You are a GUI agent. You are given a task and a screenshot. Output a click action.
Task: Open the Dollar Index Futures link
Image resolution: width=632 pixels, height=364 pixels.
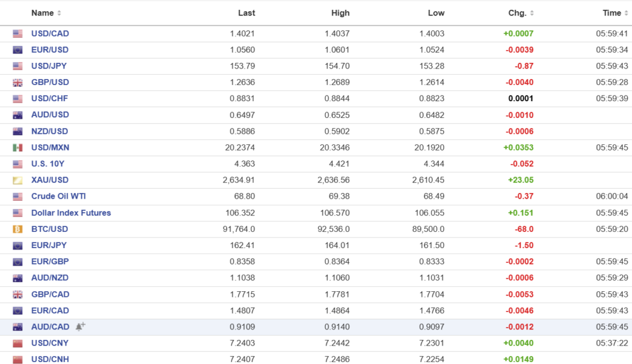point(71,213)
